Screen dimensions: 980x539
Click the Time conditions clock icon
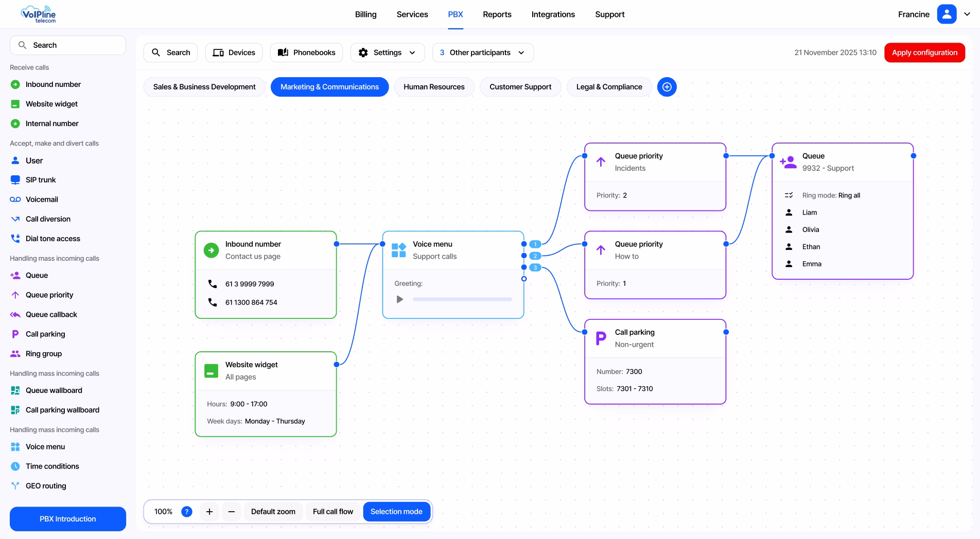pyautogui.click(x=15, y=466)
